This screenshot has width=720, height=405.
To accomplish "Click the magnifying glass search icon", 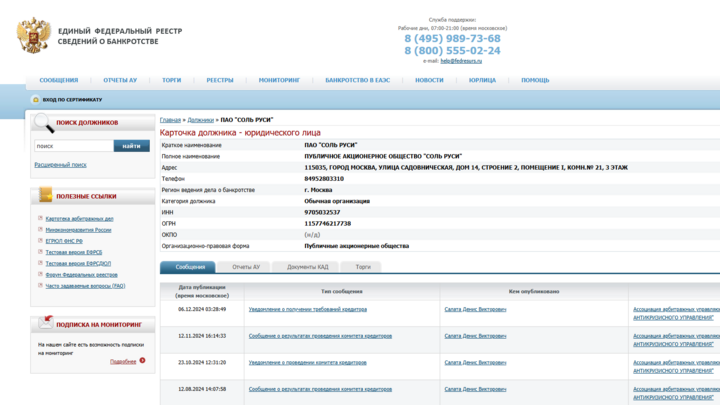I will [44, 123].
